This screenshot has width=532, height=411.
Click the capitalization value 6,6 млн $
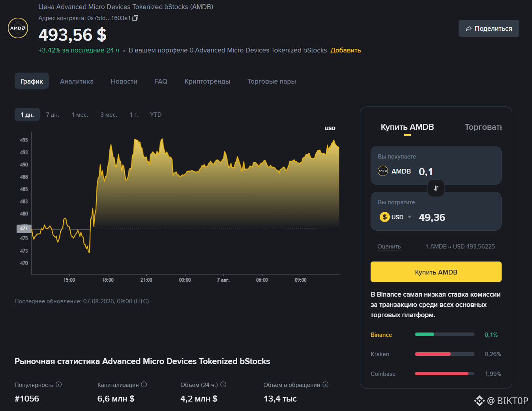[x=116, y=398]
